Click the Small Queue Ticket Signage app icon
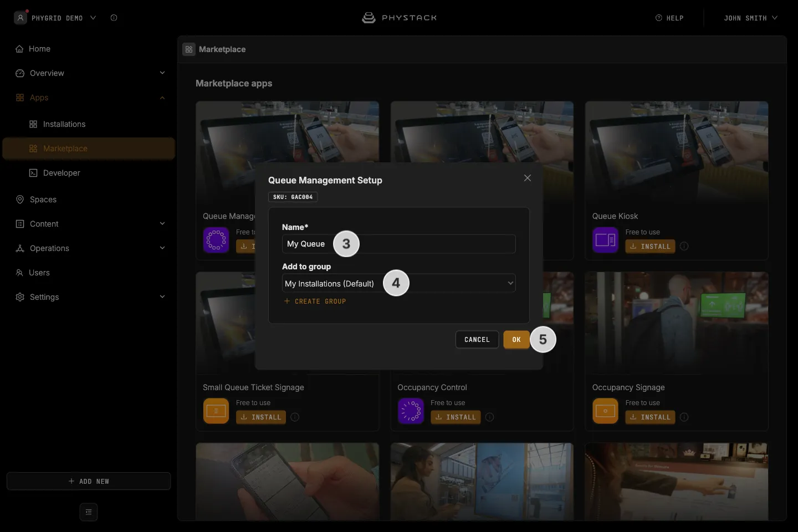 [x=216, y=411]
